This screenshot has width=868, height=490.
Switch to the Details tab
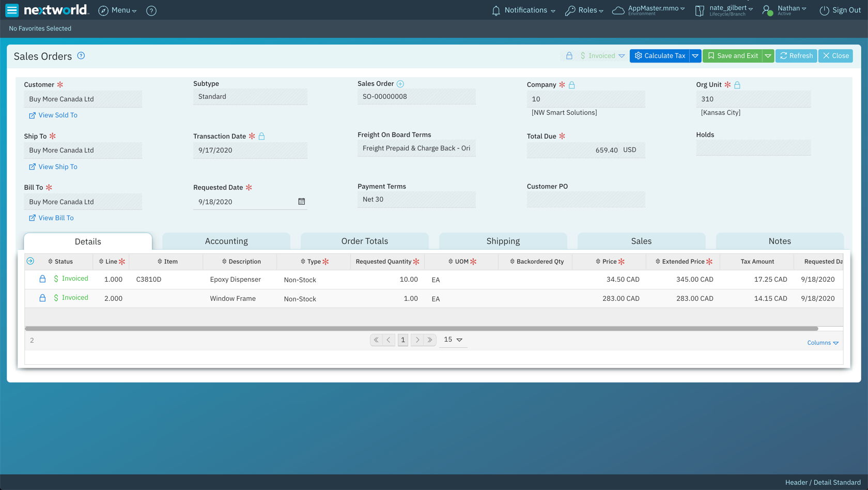pos(88,241)
